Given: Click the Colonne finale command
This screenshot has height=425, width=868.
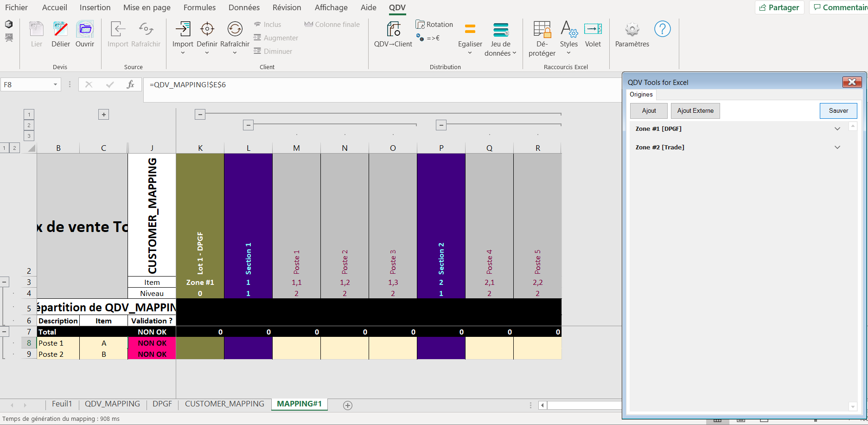Looking at the screenshot, I should pyautogui.click(x=332, y=25).
